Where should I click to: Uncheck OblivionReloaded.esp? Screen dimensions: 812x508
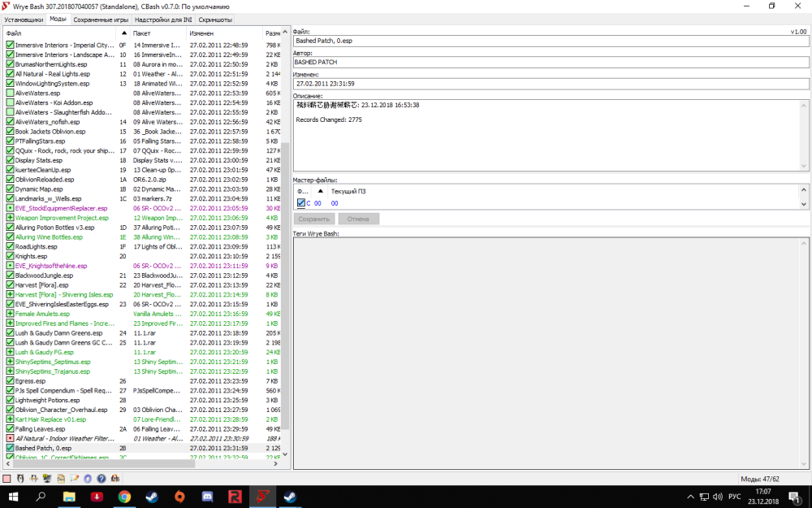(10, 180)
